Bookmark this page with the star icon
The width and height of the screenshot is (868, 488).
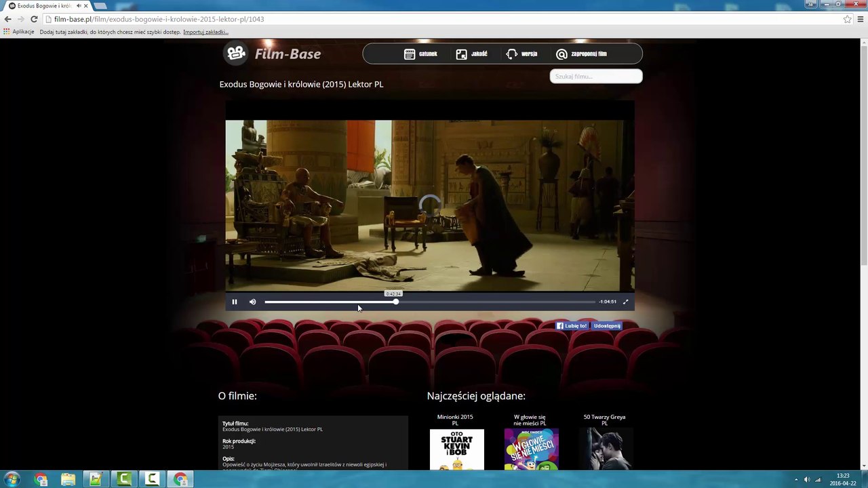point(847,19)
